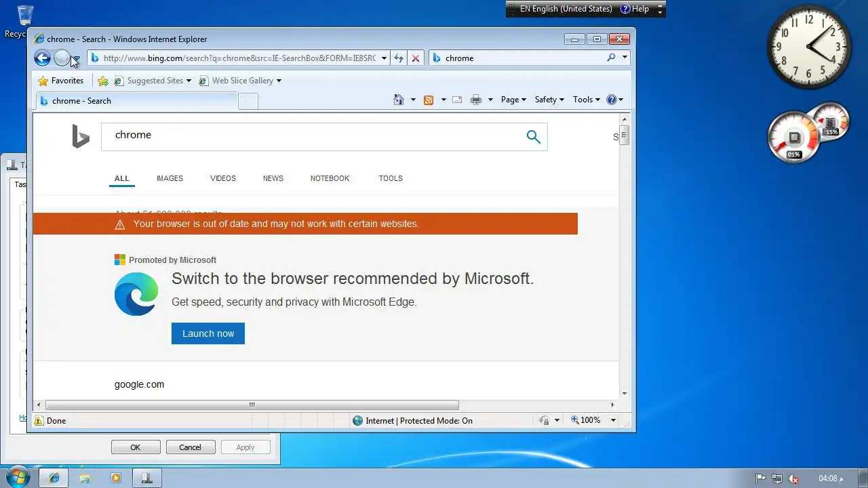Open Windows Media Player taskbar icon
The width and height of the screenshot is (868, 488).
pos(115,478)
